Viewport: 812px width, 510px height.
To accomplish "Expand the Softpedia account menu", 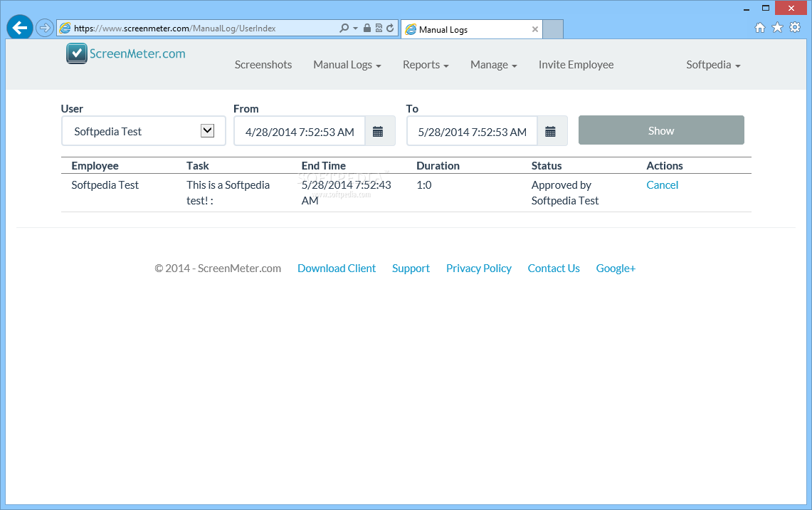I will coord(713,65).
